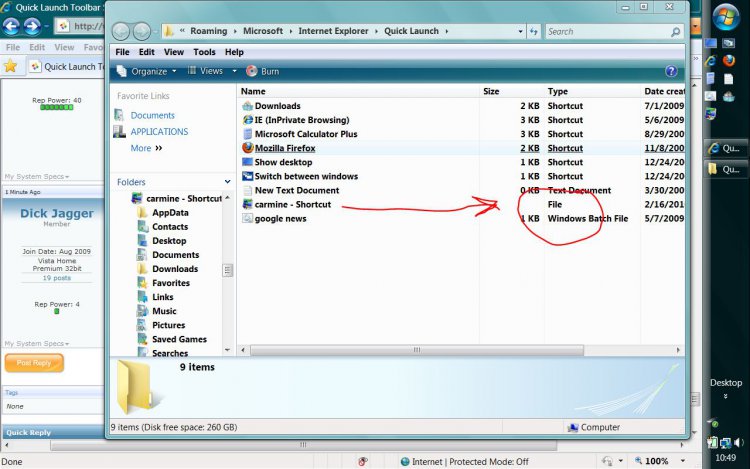Select the google news batch file icon
Image resolution: width=750 pixels, height=469 pixels.
click(x=248, y=218)
